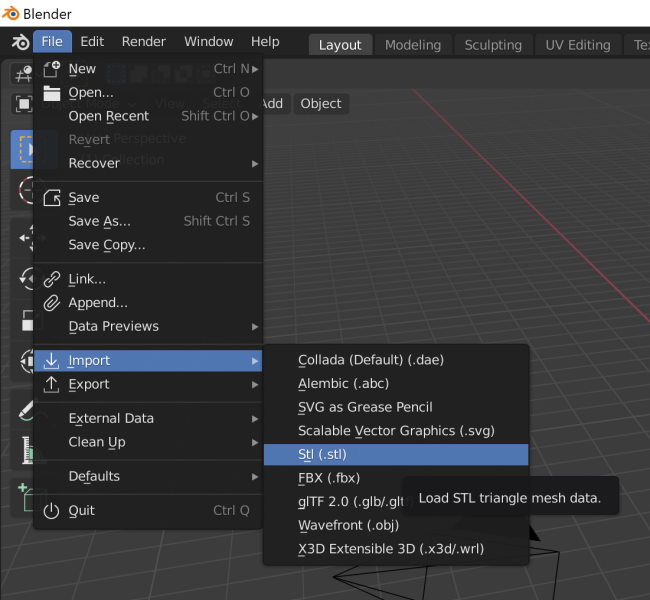Viewport: 650px width, 600px height.
Task: Expand the Defaults submenu arrow
Action: click(255, 477)
